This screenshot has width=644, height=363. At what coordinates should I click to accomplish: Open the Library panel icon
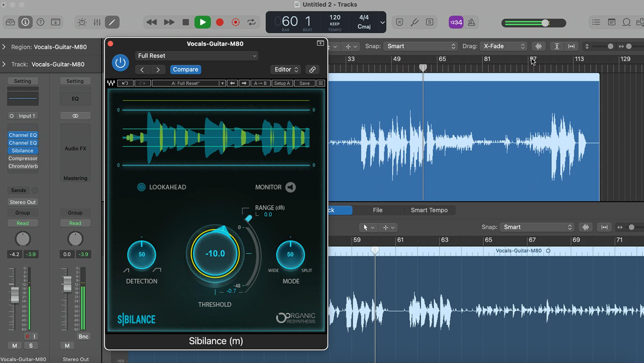pos(10,22)
